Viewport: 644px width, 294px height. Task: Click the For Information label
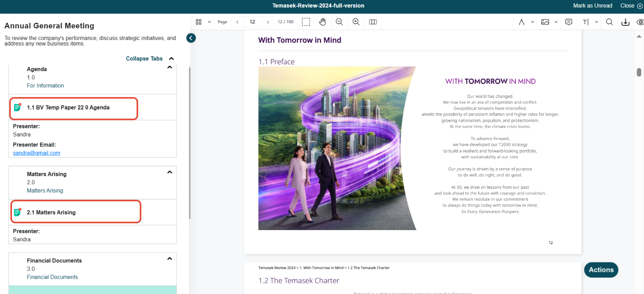click(46, 85)
